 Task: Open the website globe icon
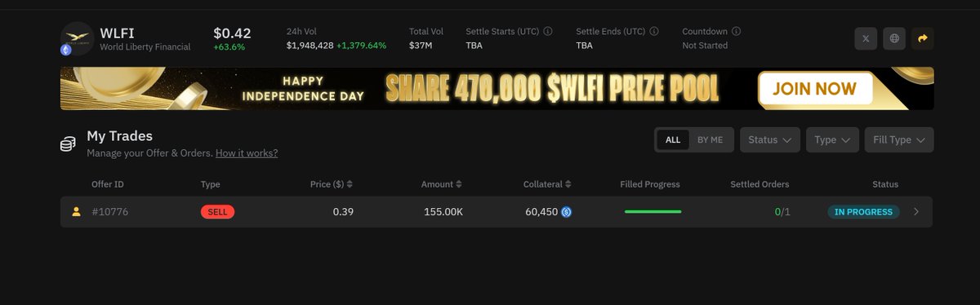pyautogui.click(x=894, y=38)
